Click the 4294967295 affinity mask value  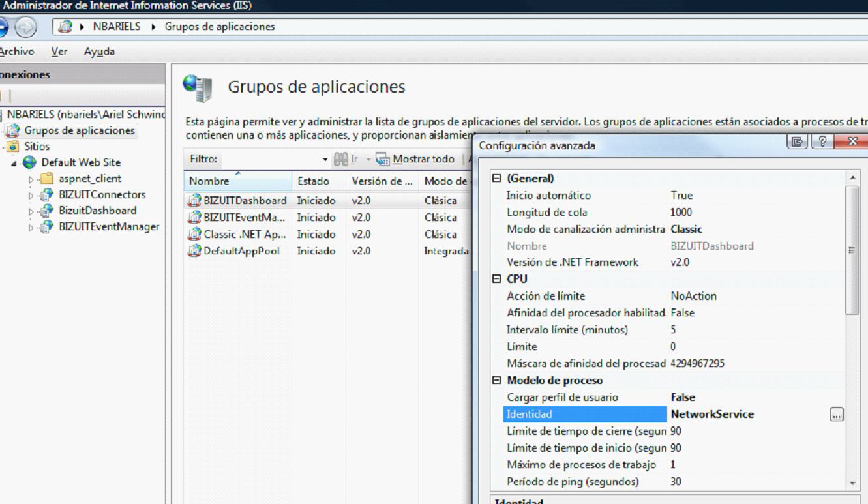click(697, 363)
